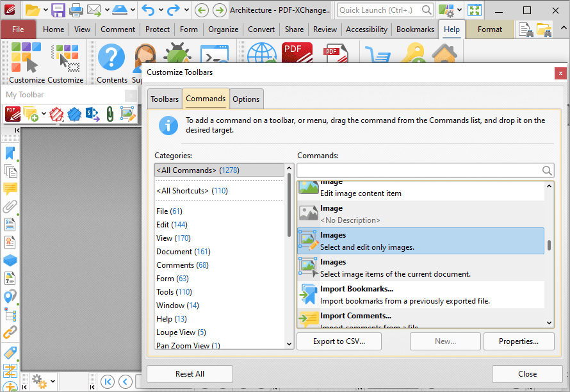Click the Save icon in quick access toolbar
Image resolution: width=570 pixels, height=392 pixels.
(x=57, y=9)
